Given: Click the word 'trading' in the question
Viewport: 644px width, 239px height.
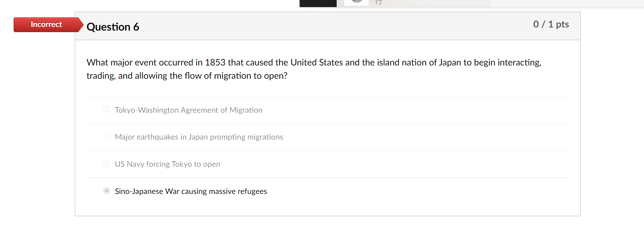Looking at the screenshot, I should (x=101, y=76).
